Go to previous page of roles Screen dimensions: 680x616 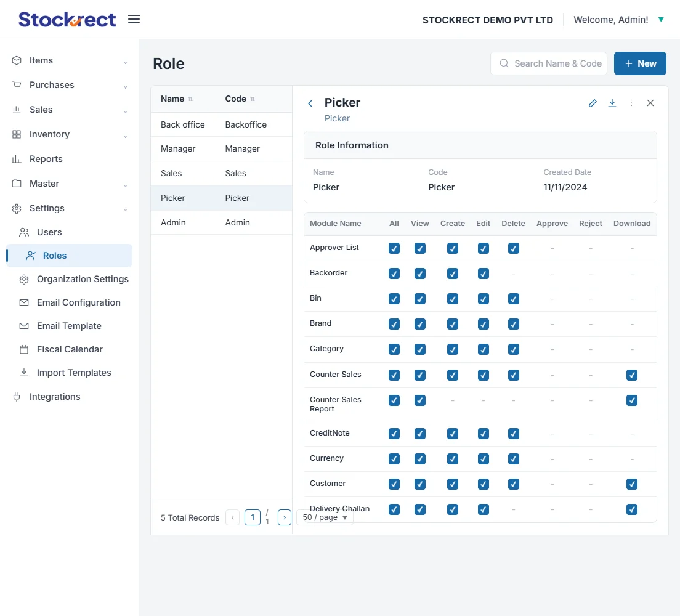click(x=232, y=517)
